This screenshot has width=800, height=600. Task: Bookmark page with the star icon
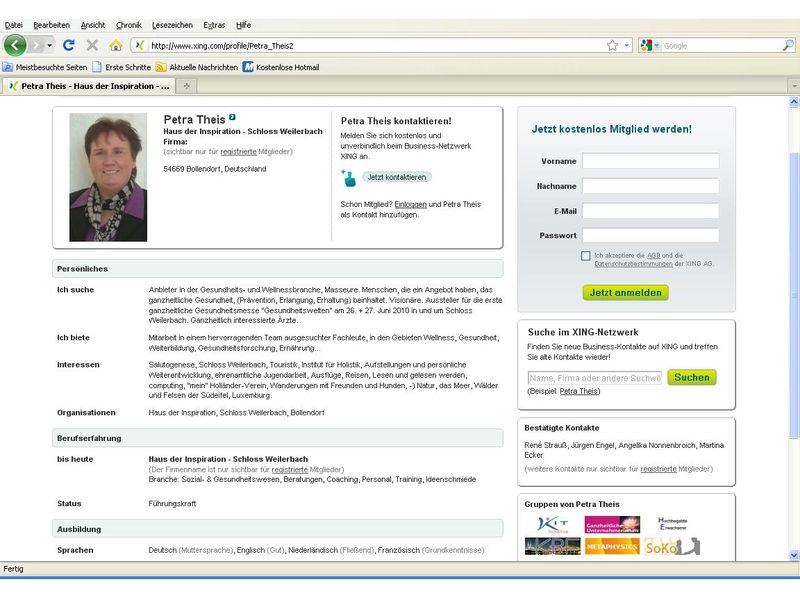pos(612,45)
